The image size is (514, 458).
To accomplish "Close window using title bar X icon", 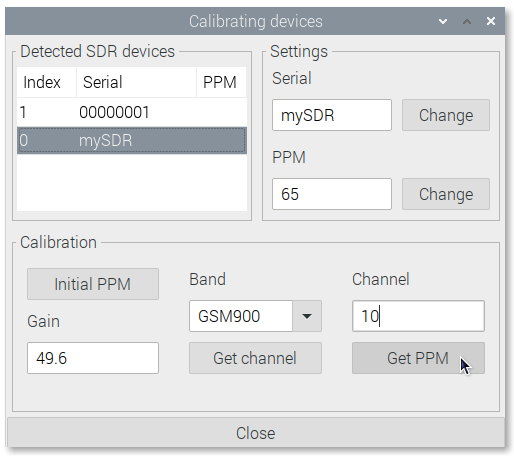I will click(491, 21).
